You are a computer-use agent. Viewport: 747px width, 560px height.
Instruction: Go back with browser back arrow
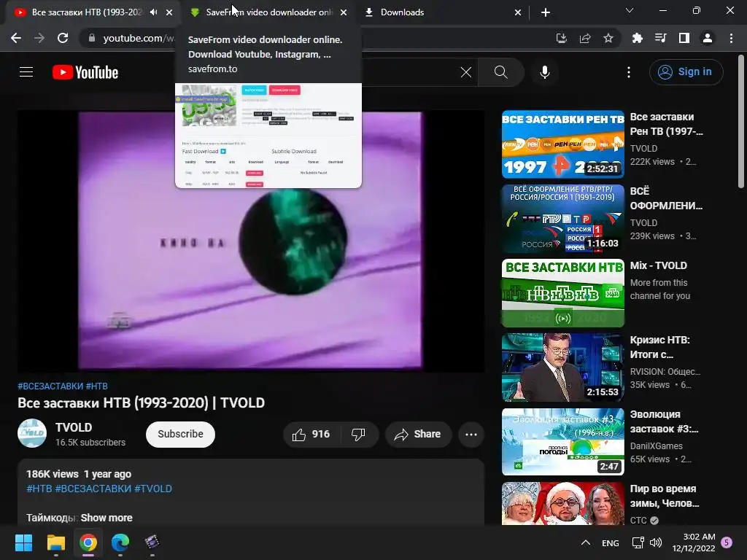16,38
